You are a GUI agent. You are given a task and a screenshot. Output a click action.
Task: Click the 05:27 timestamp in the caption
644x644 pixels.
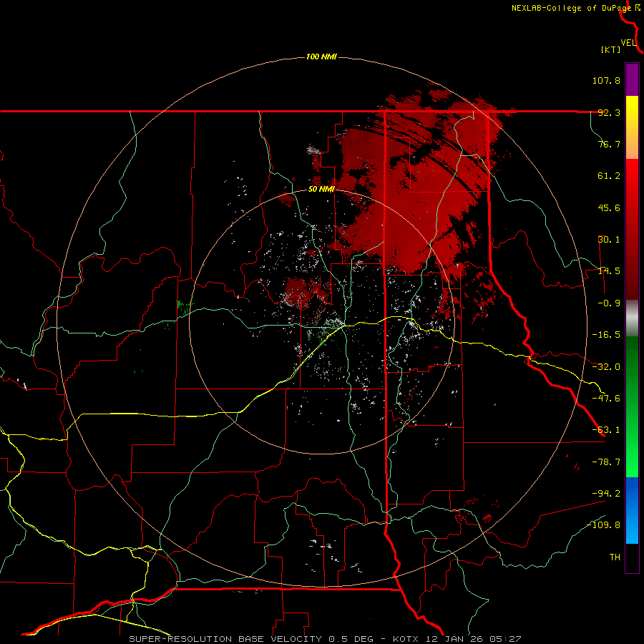coord(507,639)
